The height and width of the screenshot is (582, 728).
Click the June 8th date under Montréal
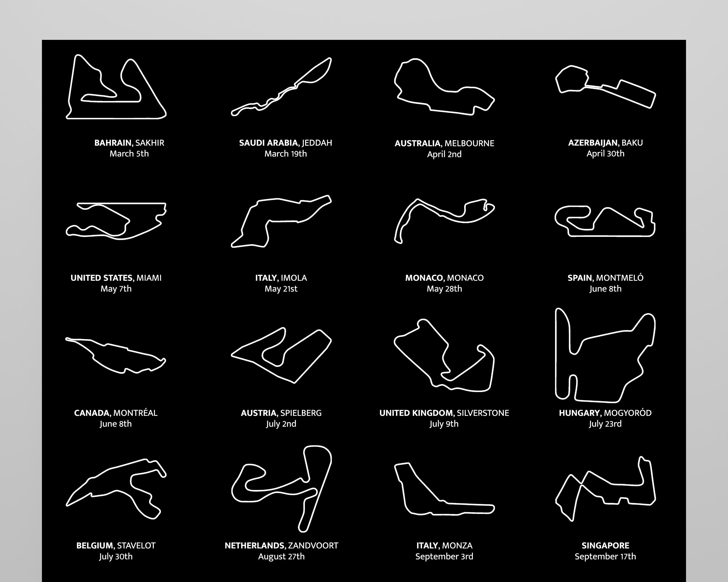(116, 424)
